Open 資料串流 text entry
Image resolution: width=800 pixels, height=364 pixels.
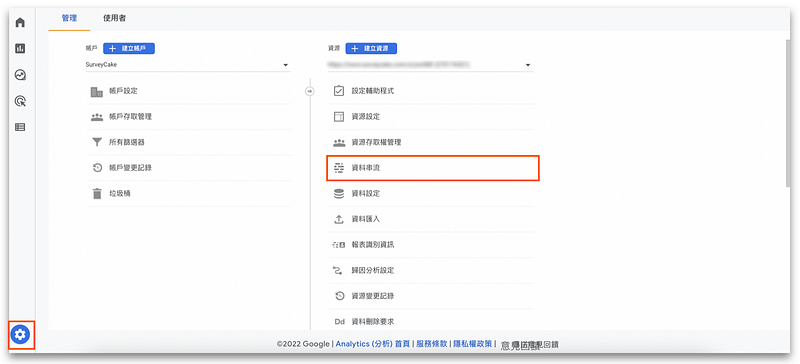point(365,168)
